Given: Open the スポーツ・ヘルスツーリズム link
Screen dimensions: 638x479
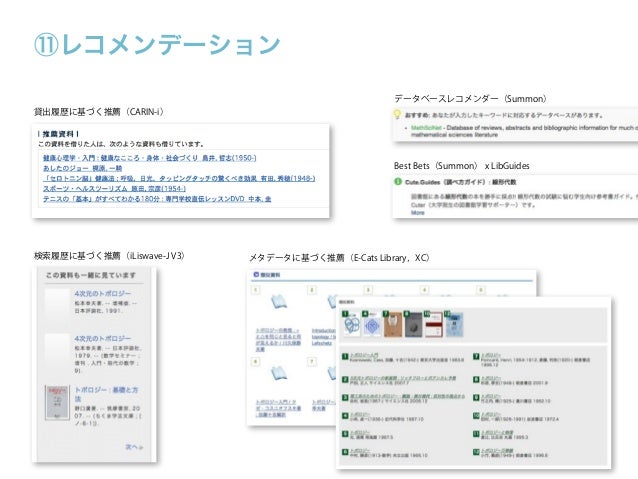Looking at the screenshot, I should pos(114,188).
